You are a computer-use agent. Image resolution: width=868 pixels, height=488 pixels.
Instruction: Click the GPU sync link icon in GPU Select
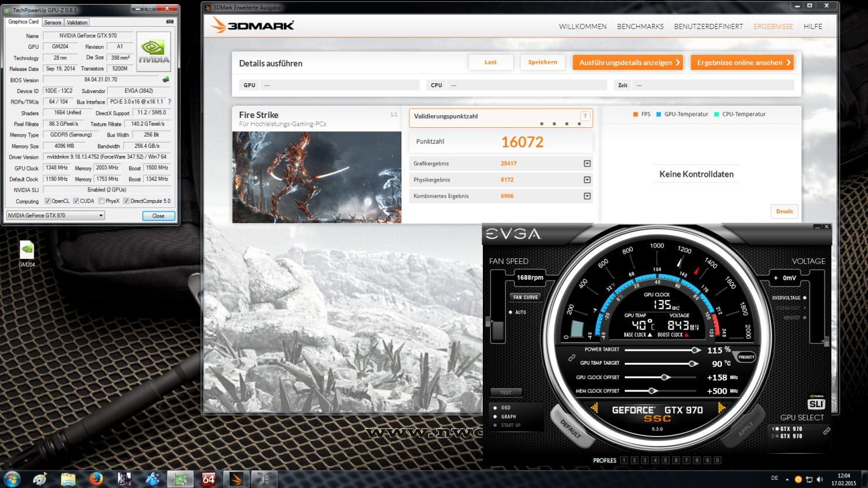pyautogui.click(x=826, y=431)
